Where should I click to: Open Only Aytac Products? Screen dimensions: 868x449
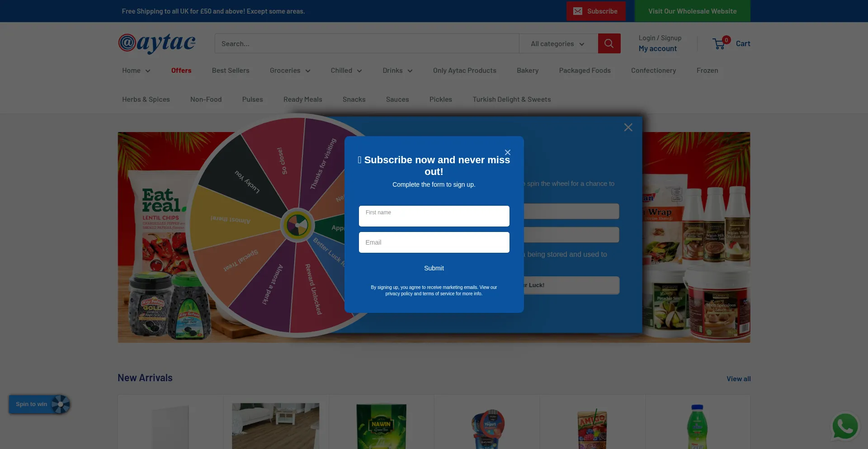coord(465,71)
